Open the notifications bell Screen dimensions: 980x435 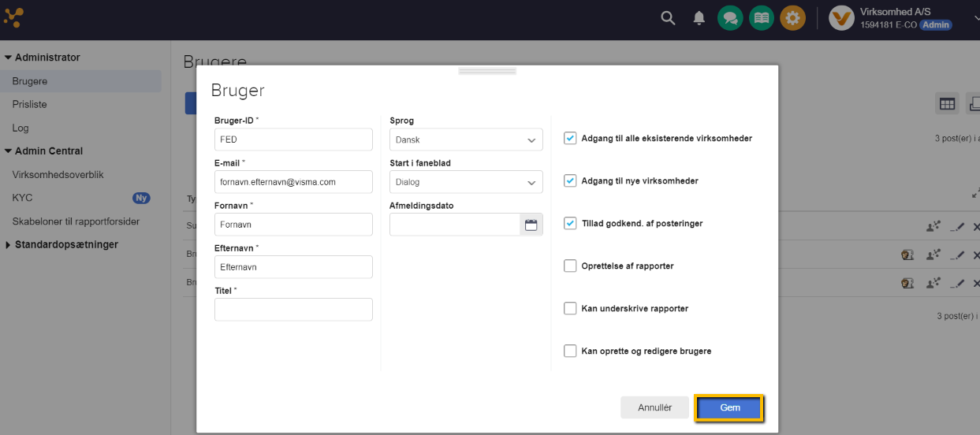699,18
